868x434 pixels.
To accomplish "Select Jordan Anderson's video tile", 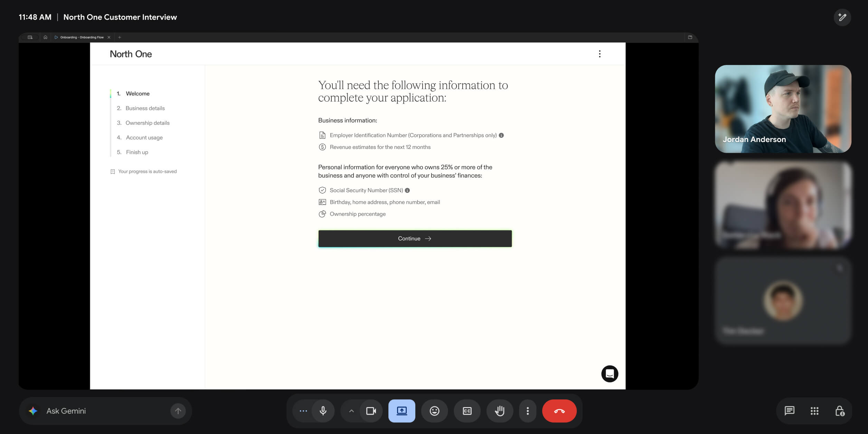I will [x=783, y=109].
